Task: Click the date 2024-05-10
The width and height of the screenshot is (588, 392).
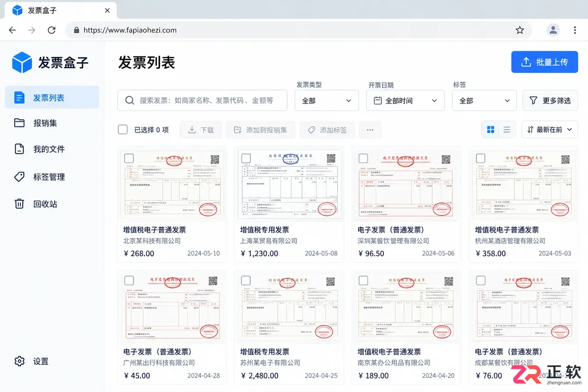Action: click(204, 253)
